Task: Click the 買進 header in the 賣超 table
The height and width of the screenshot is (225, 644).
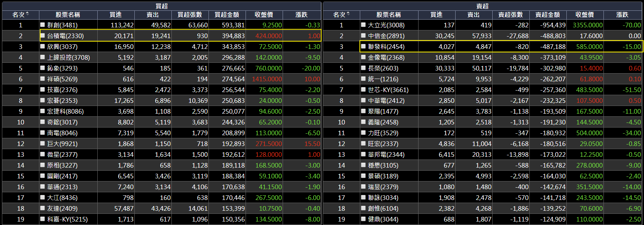Action: (436, 15)
